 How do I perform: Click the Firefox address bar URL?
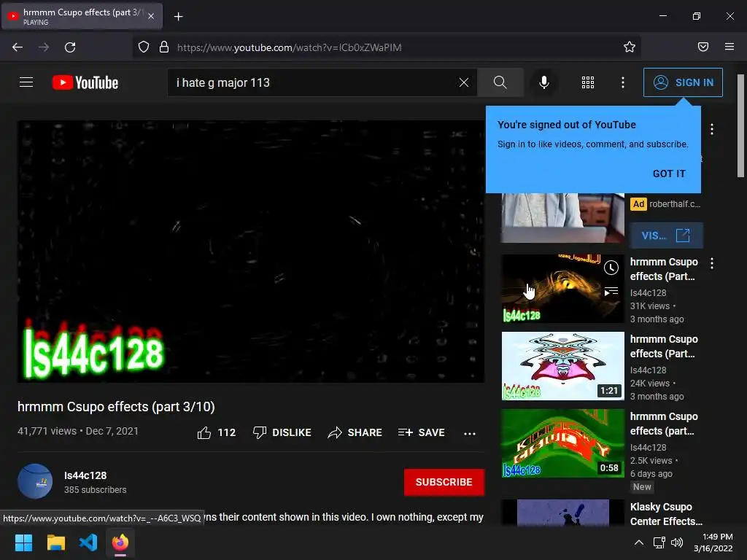[289, 47]
